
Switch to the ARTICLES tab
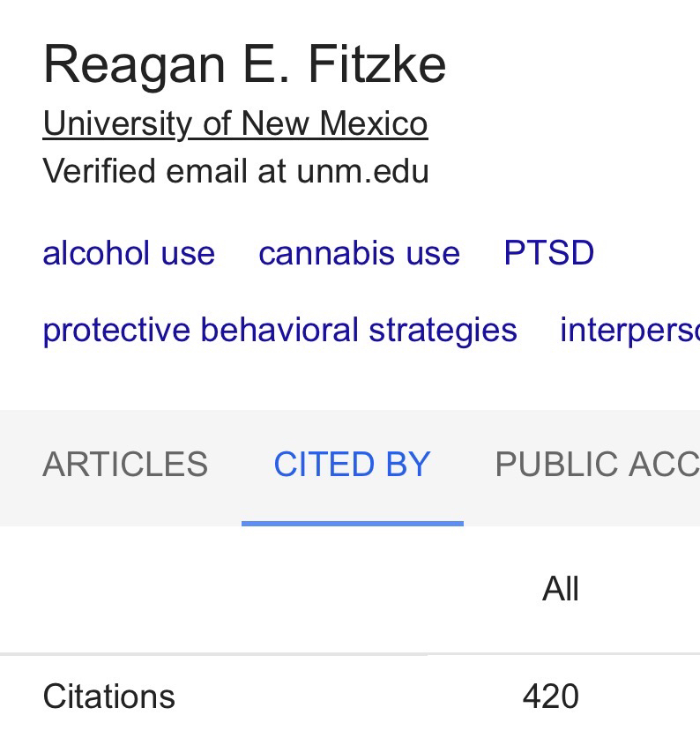coord(125,464)
